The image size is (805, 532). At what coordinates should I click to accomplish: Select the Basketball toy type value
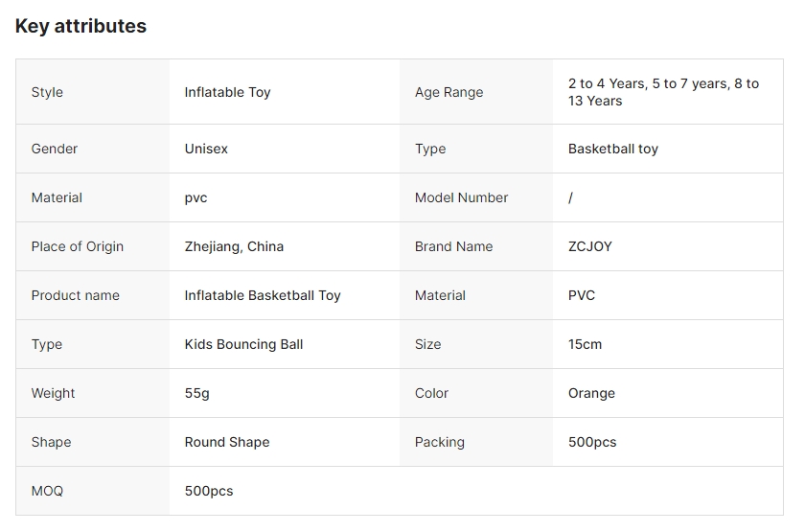point(612,149)
